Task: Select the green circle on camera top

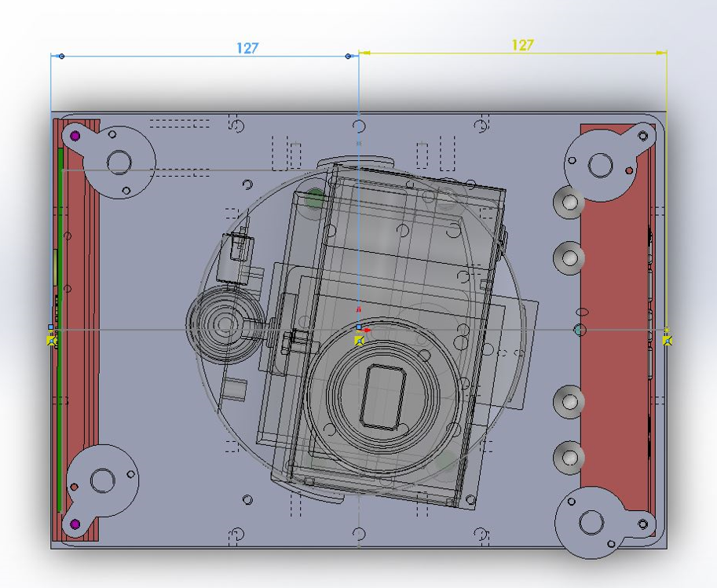Action: pos(315,199)
